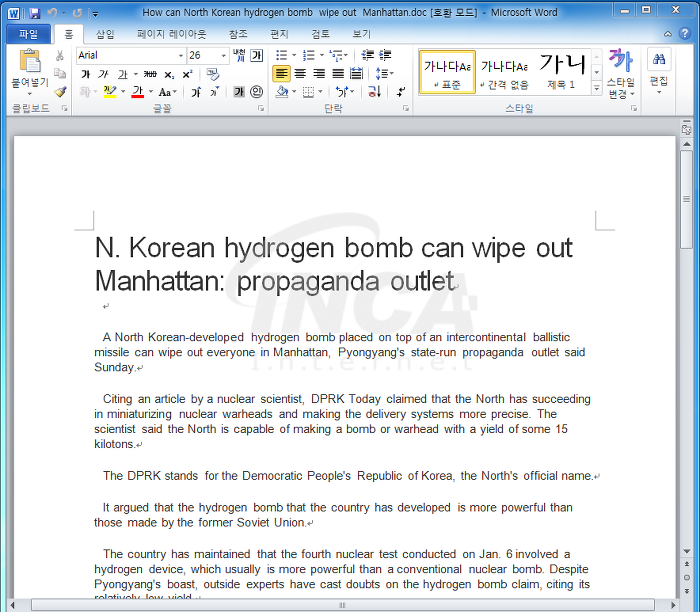Screen dimensions: 700x612
Task: Click the justify alignment icon
Action: (338, 74)
